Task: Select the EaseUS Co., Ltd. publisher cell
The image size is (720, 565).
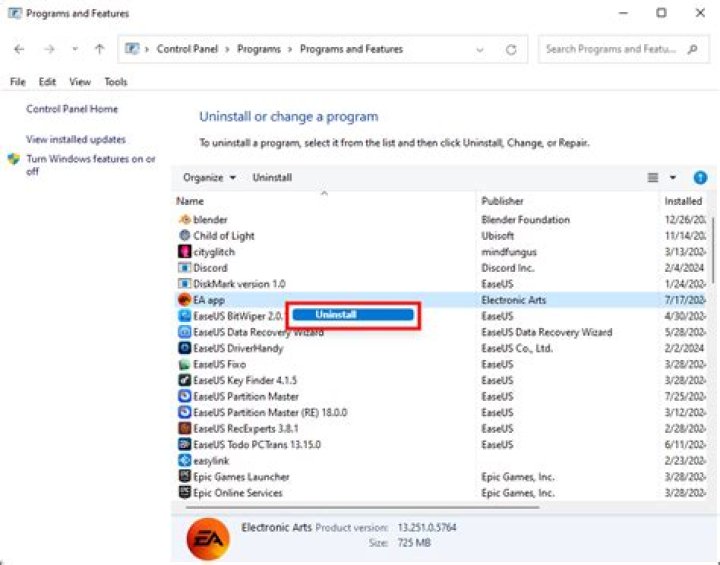Action: [x=517, y=348]
